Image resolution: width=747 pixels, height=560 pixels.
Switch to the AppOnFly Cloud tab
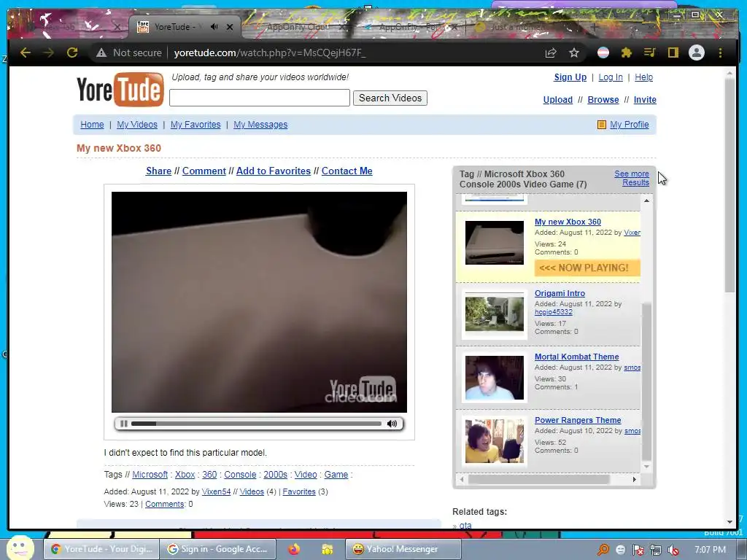point(298,27)
